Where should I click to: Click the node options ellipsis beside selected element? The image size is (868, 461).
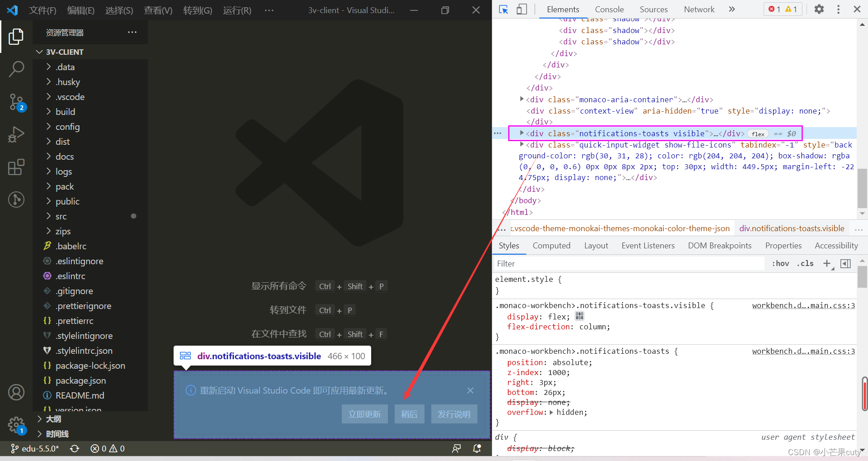point(498,133)
